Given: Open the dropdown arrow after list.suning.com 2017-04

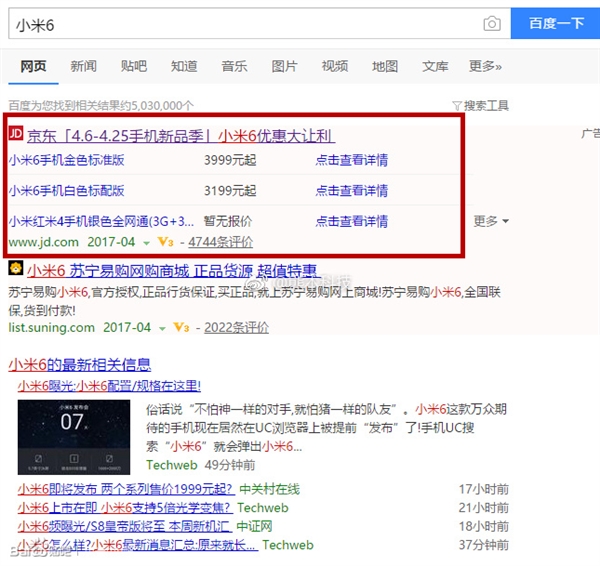Looking at the screenshot, I should (161, 327).
